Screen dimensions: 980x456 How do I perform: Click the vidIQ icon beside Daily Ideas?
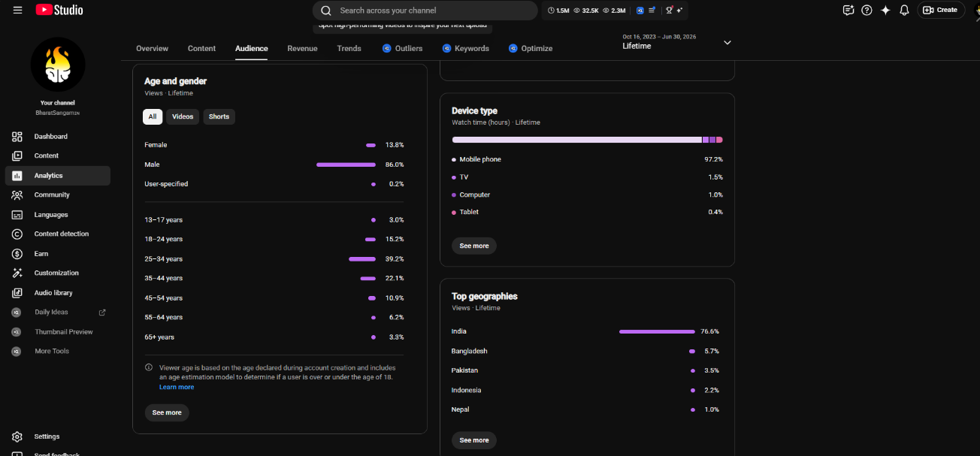pyautogui.click(x=17, y=313)
